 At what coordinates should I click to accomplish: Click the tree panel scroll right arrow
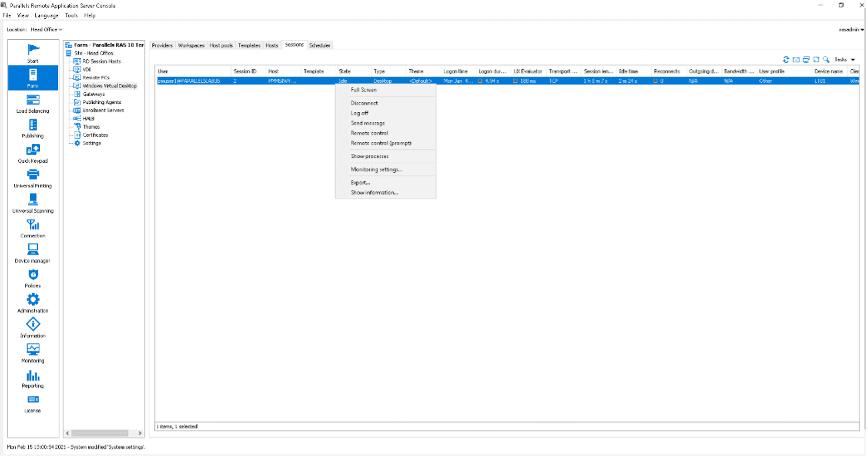point(139,433)
